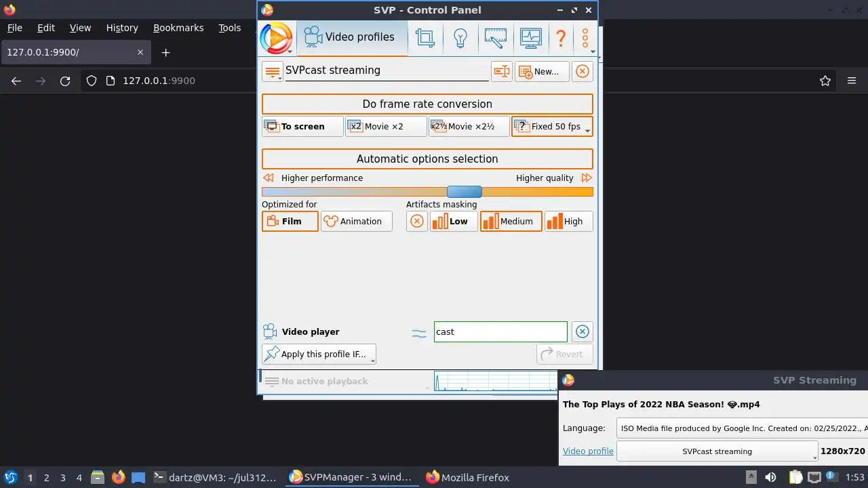Open the help question mark icon
The image size is (868, 488).
[x=561, y=37]
